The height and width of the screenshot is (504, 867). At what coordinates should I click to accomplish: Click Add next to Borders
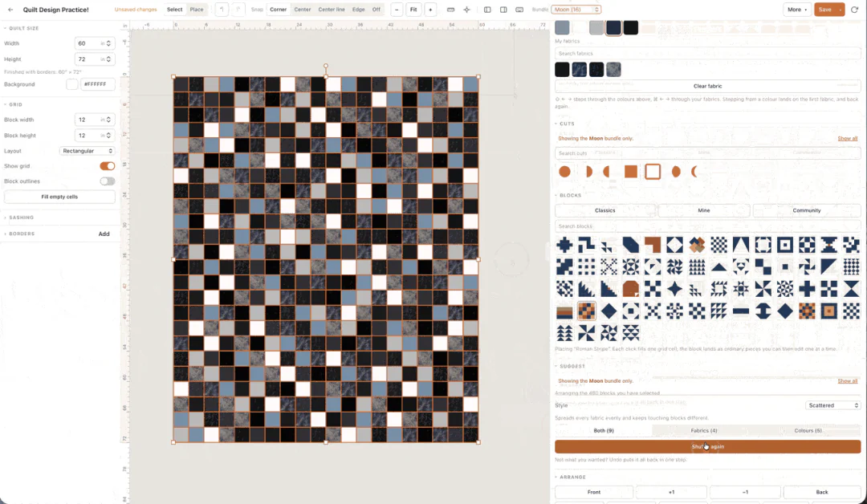coord(104,234)
